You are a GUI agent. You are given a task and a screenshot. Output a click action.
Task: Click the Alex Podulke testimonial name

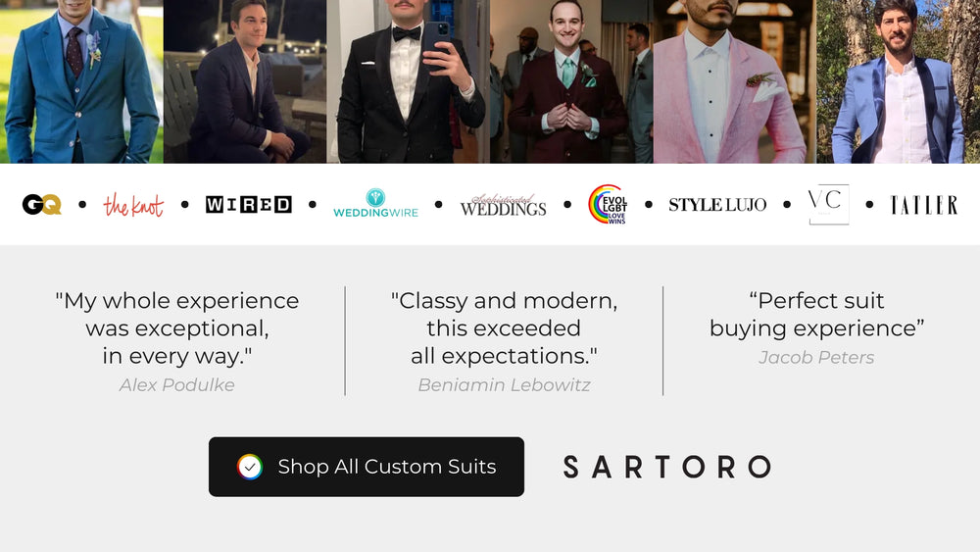(176, 385)
